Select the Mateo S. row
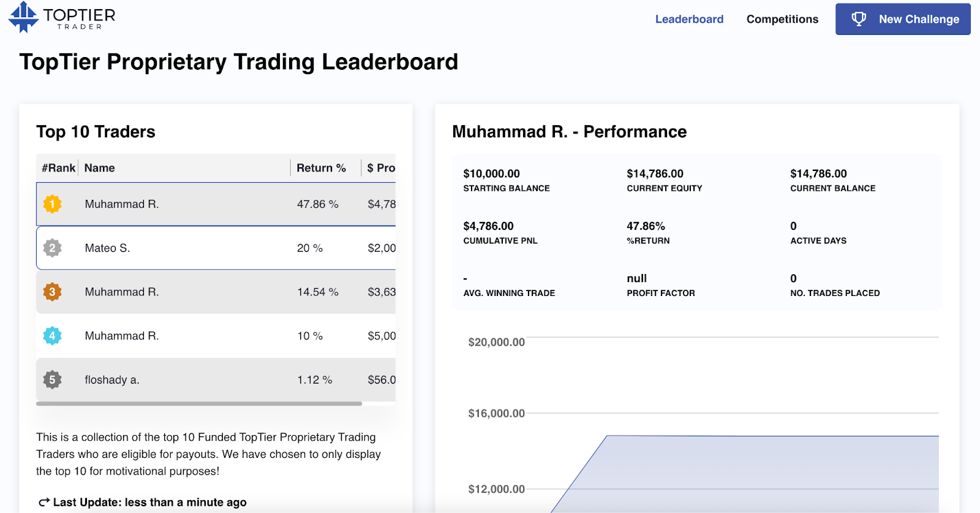 pos(216,248)
